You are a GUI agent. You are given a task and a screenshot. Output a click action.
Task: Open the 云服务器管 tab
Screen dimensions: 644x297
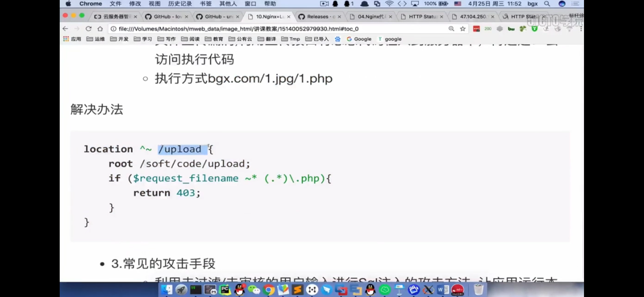click(x=115, y=16)
